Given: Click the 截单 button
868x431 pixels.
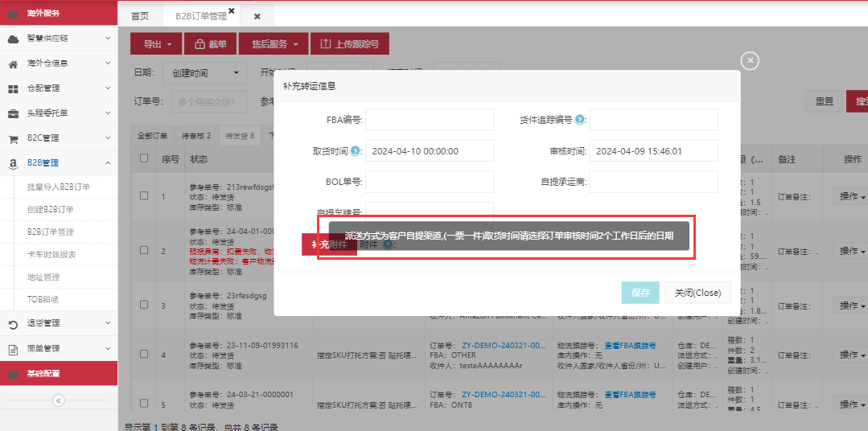Looking at the screenshot, I should point(210,43).
